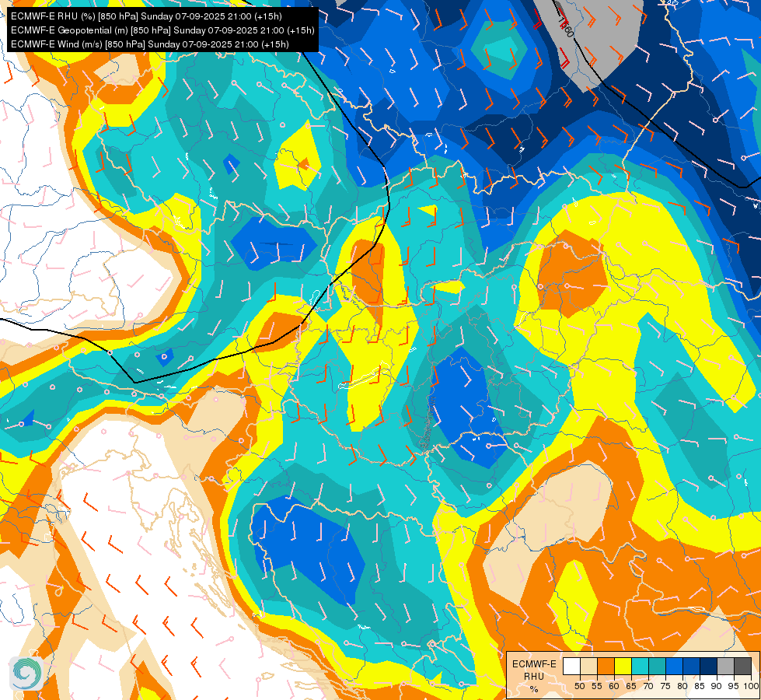Screen dimensions: 761x700
Task: Select the navy 85–90% legend swatch
Action: tap(709, 667)
